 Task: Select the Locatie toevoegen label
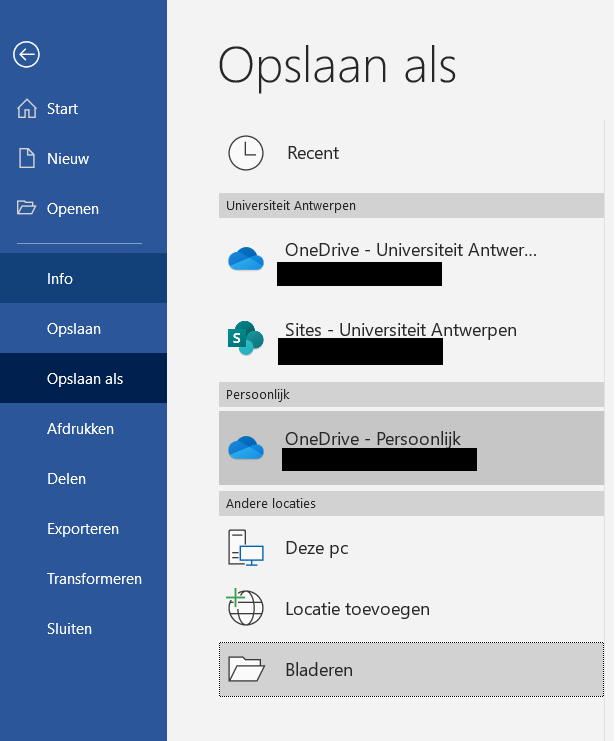click(357, 609)
